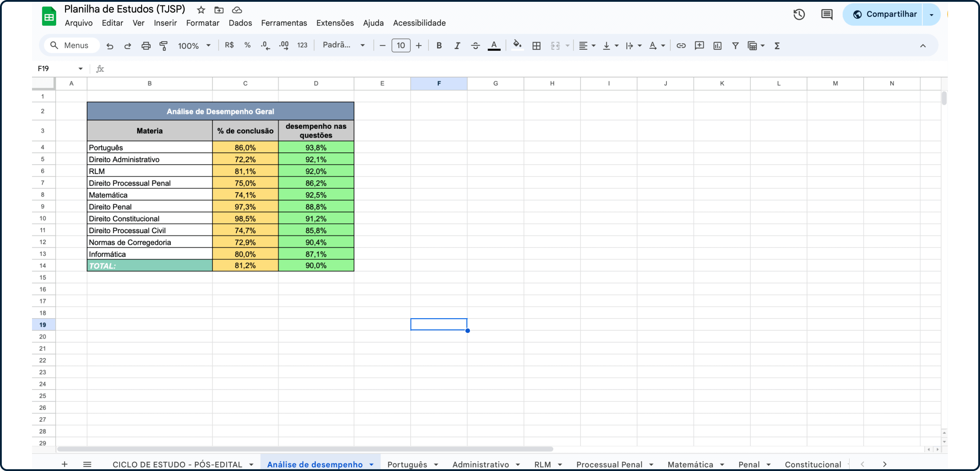Viewport: 980px width, 471px height.
Task: Click the horizontal scrollbar thumb
Action: point(305,449)
